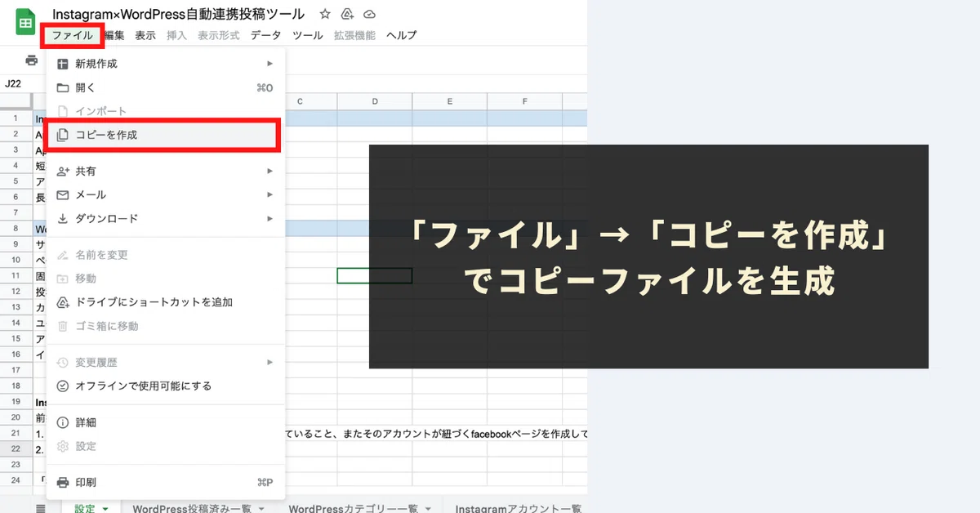Select column D header
Viewport: 980px width, 513px height.
click(375, 101)
